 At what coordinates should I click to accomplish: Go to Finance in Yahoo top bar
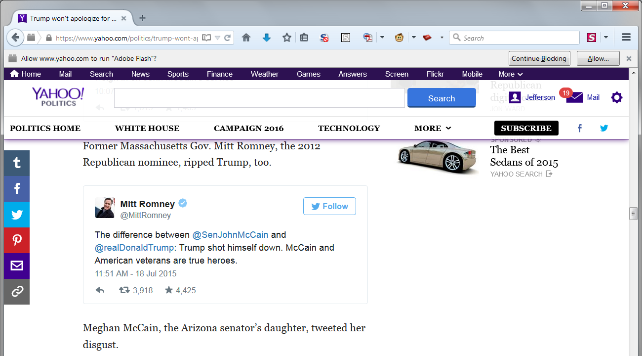coord(220,74)
